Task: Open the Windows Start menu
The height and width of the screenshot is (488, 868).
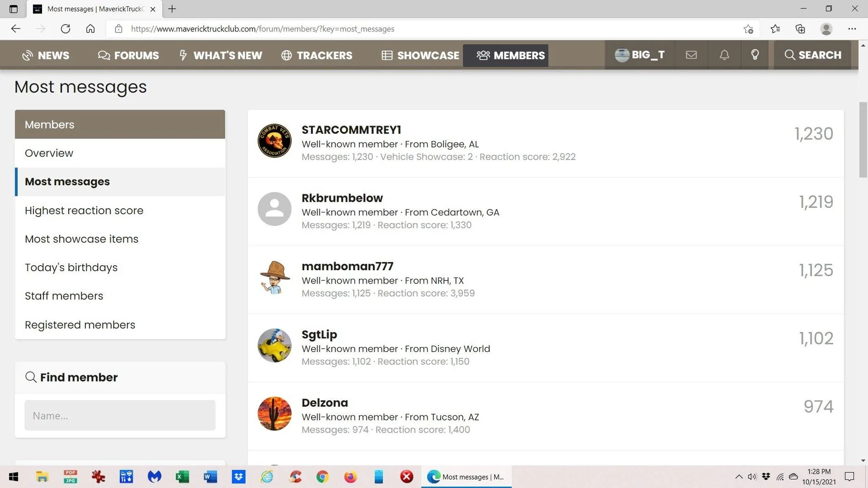Action: 14,477
